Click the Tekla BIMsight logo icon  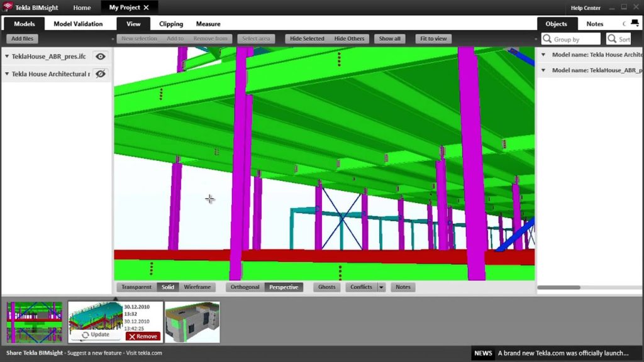tap(8, 6)
